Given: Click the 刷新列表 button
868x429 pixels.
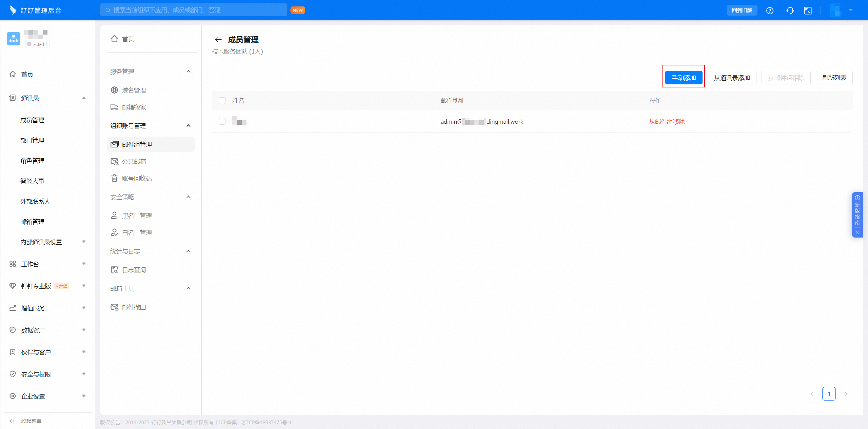Looking at the screenshot, I should tap(834, 78).
